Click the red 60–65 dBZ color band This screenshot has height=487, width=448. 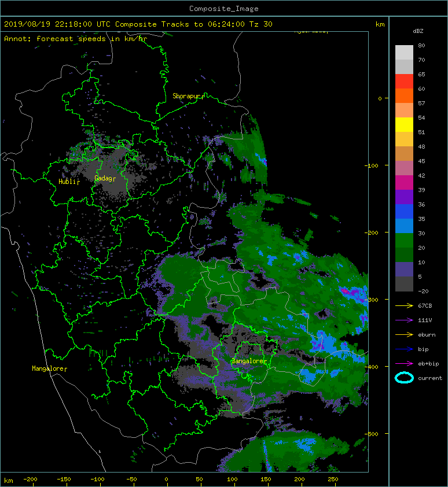pos(404,82)
